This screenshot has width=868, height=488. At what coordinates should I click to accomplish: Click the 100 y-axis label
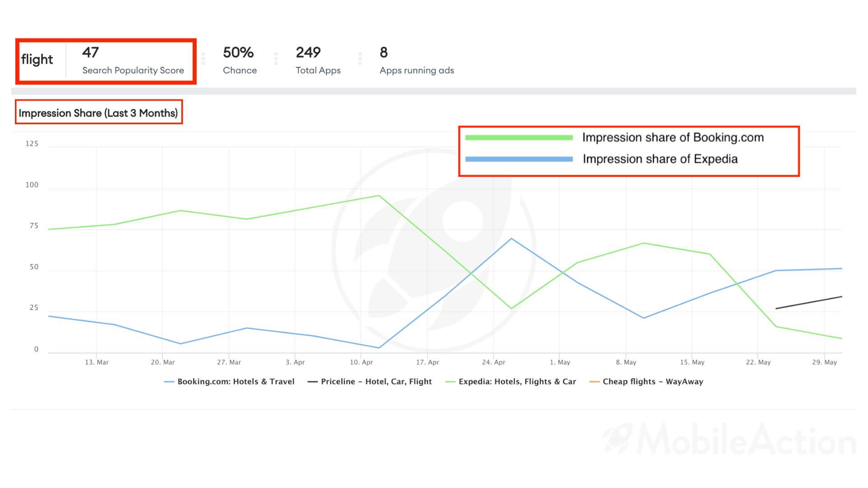pyautogui.click(x=32, y=185)
